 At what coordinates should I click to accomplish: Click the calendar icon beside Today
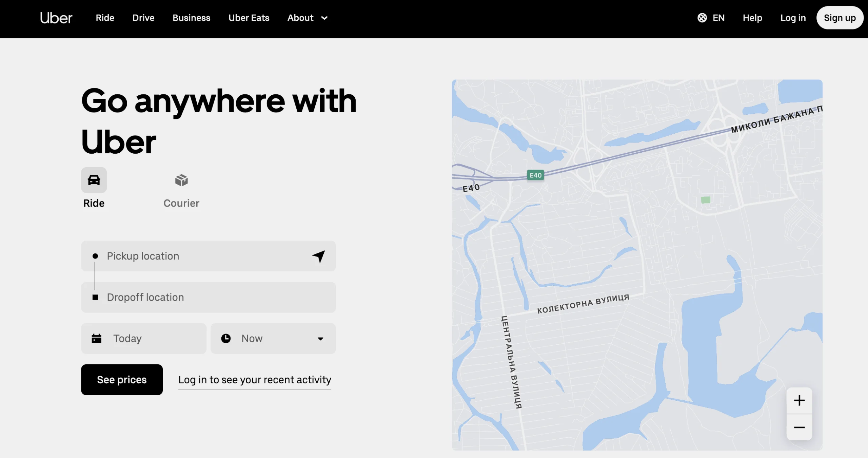point(97,339)
